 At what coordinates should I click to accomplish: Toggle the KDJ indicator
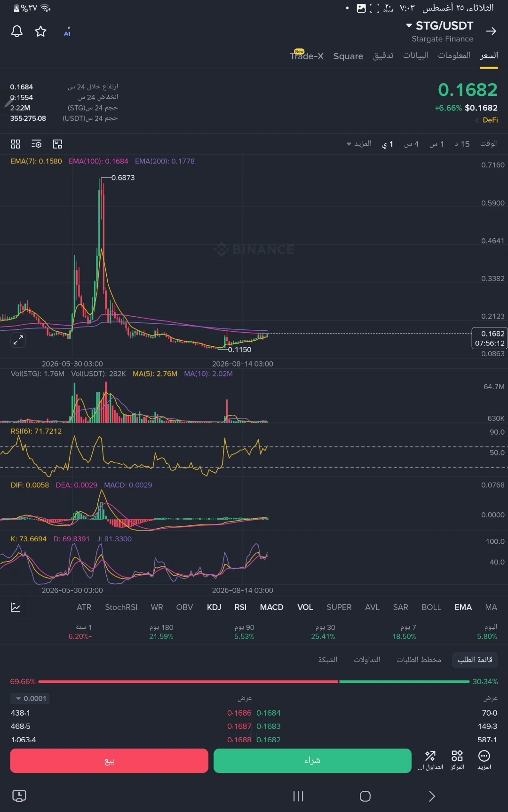214,607
